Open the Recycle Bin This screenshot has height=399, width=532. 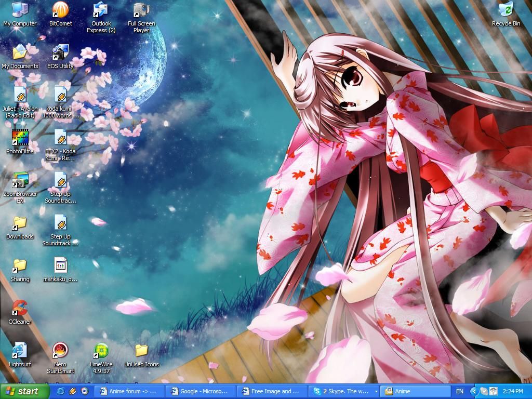506,14
